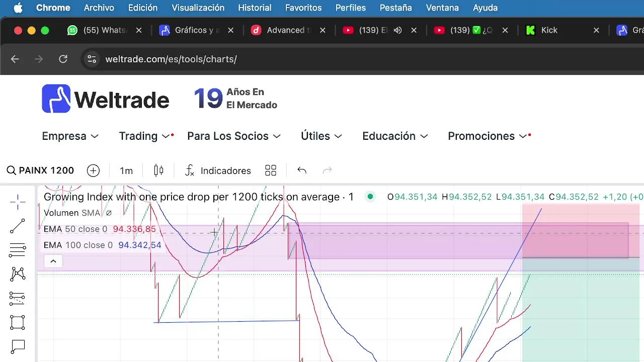Go back in browser history
Image resolution: width=644 pixels, height=362 pixels.
click(15, 59)
